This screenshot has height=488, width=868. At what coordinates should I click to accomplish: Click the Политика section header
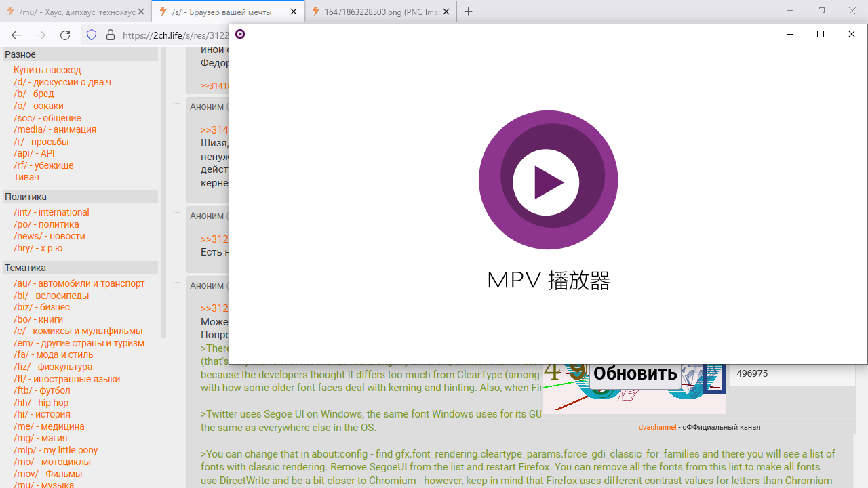80,197
